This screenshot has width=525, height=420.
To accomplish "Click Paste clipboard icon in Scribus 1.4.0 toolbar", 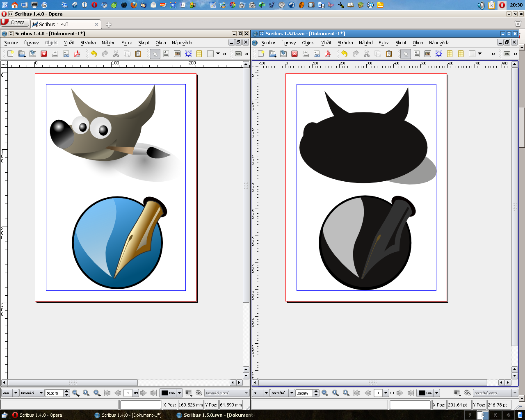I will pos(138,54).
